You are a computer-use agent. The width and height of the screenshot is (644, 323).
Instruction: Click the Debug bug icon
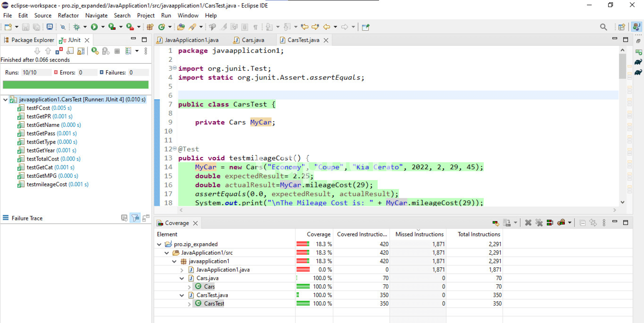tap(76, 27)
